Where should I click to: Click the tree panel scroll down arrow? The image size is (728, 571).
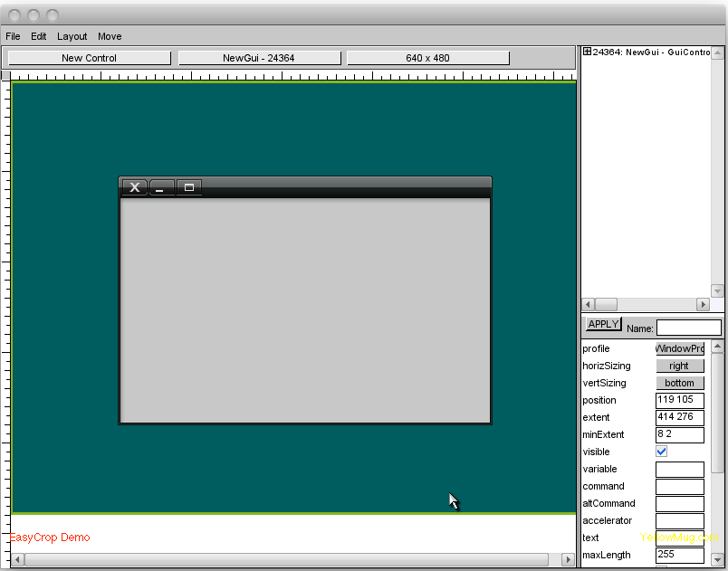pos(717,290)
